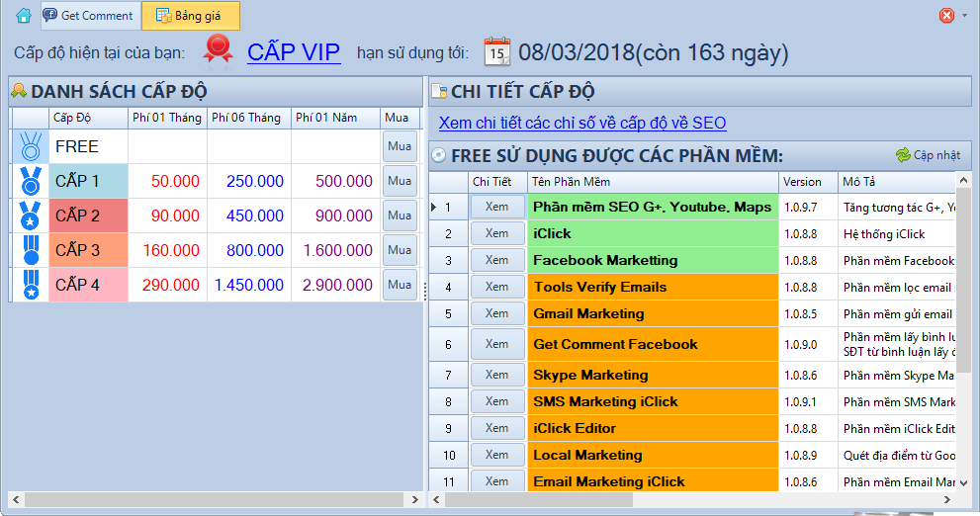Image resolution: width=980 pixels, height=516 pixels.
Task: Click the home icon
Action: (24, 16)
